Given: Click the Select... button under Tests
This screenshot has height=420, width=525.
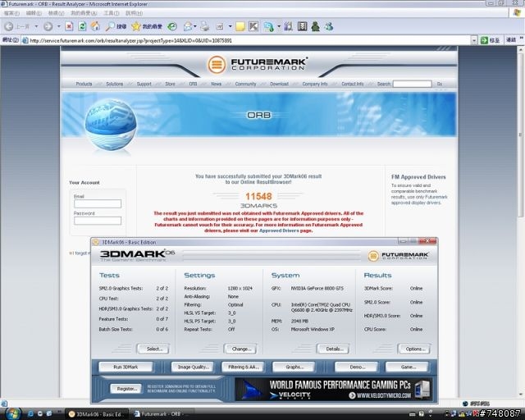Looking at the screenshot, I should pos(154,349).
